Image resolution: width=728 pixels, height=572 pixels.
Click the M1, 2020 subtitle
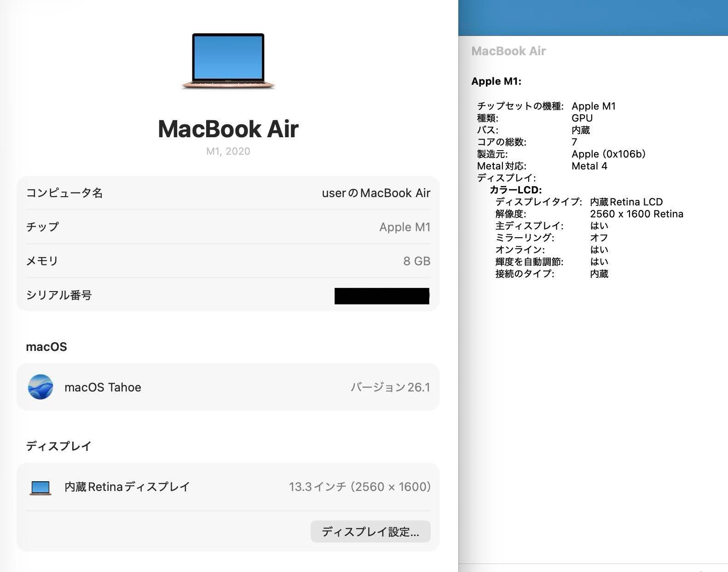(x=228, y=152)
